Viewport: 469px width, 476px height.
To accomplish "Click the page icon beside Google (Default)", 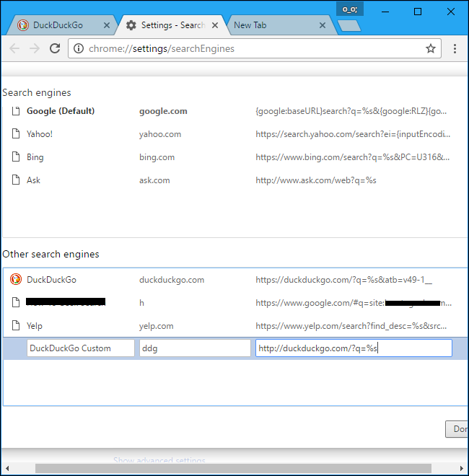I will pyautogui.click(x=16, y=111).
